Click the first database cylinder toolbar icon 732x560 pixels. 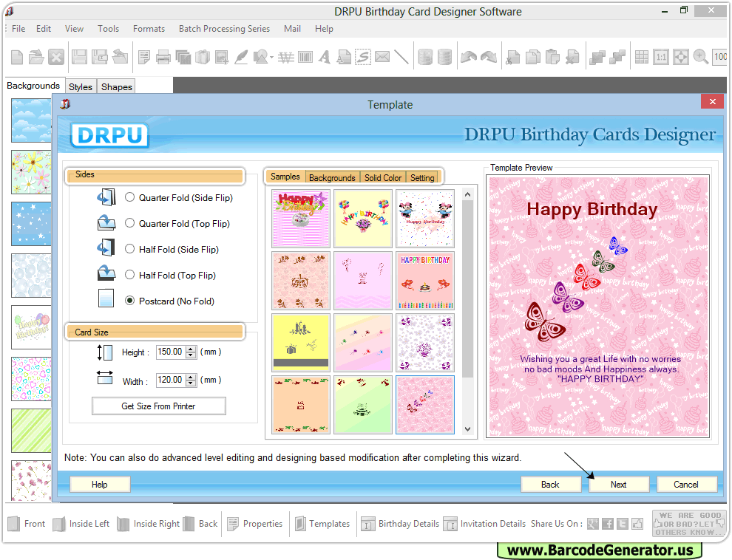(x=425, y=57)
